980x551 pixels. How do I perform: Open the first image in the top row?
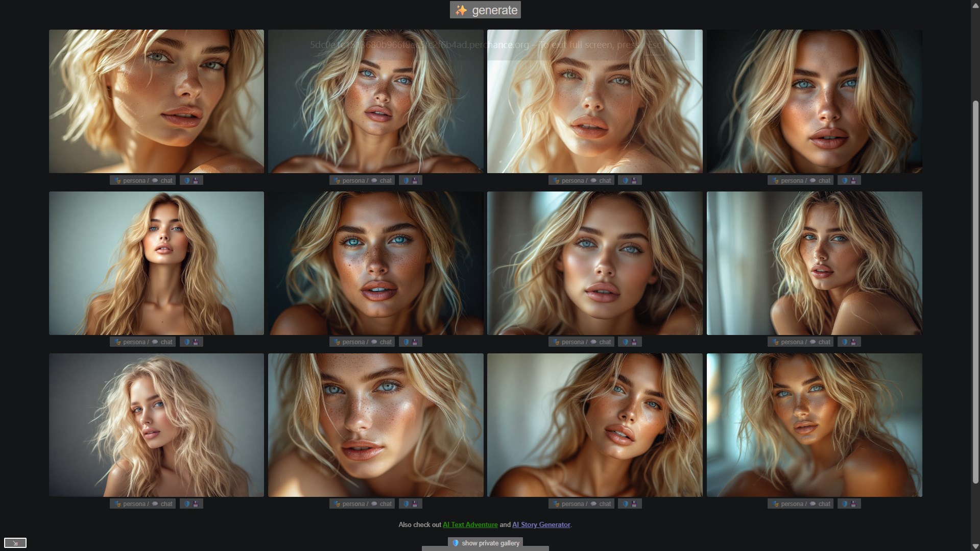point(156,101)
